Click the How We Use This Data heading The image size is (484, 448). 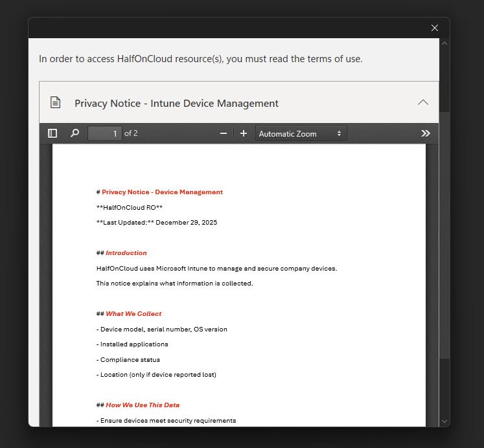(x=143, y=405)
